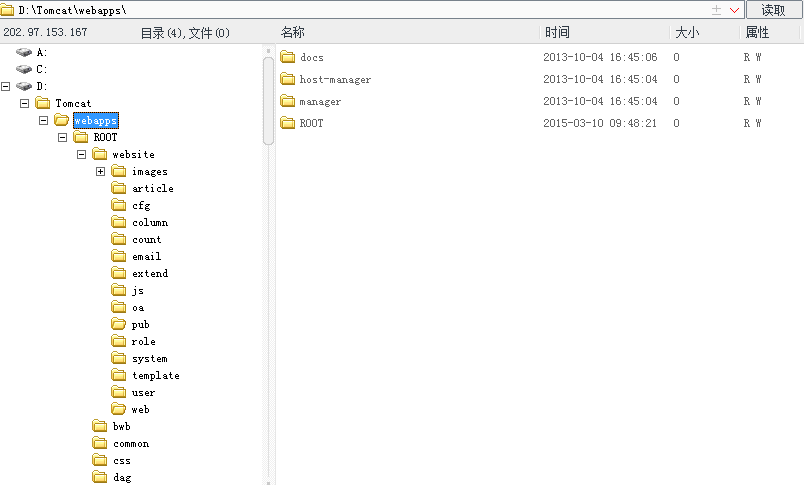Click the scroll-down arrow of tree scrollbar

[x=268, y=482]
